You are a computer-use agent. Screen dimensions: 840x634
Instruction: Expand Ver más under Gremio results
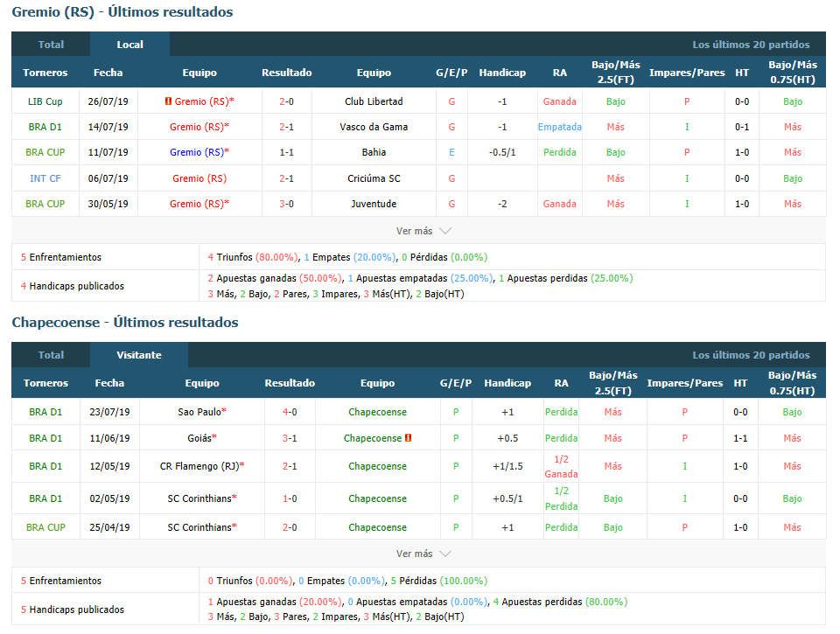point(423,231)
